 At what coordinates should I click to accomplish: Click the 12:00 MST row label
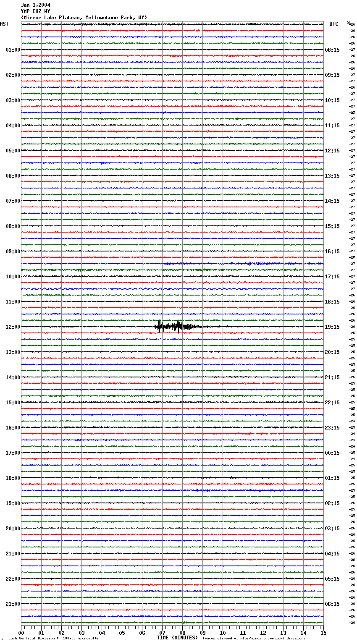13,327
